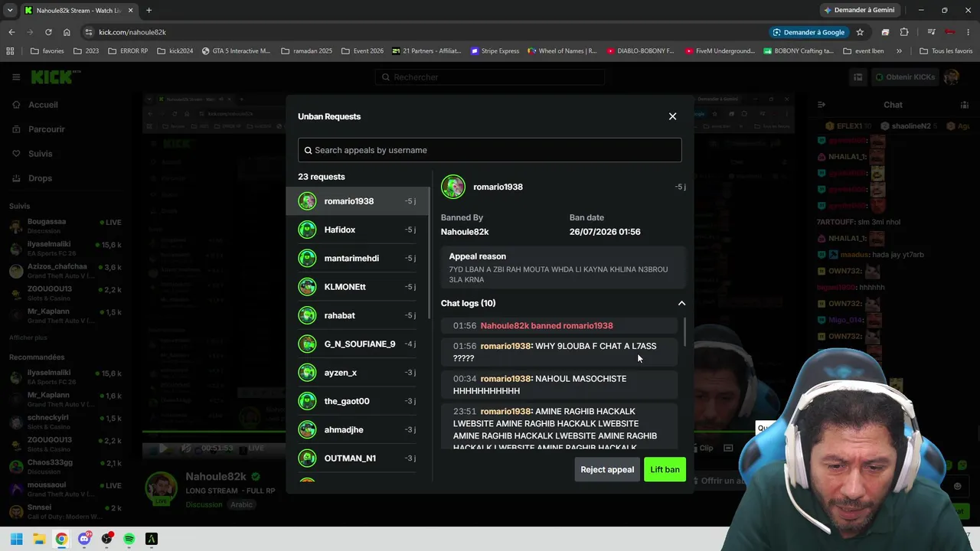Open Parcourir in the sidebar

click(46, 129)
